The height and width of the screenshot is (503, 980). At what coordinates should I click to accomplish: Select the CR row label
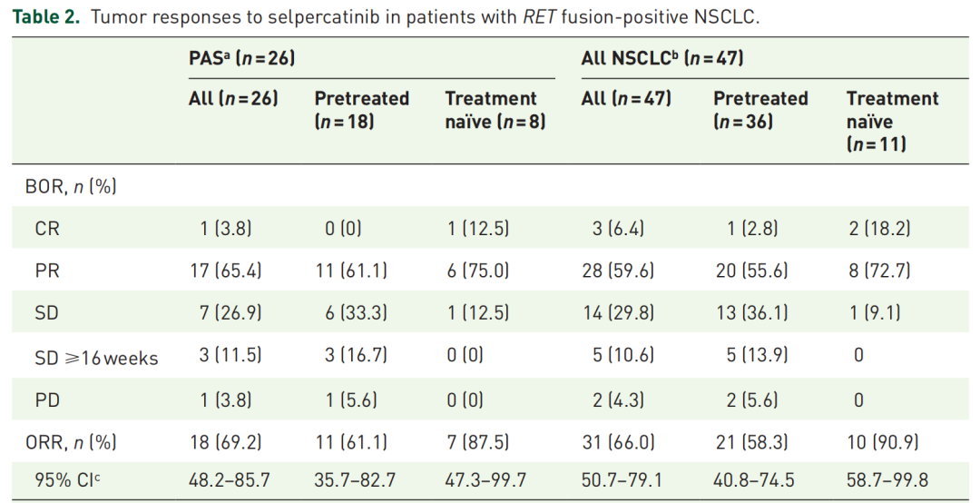pyautogui.click(x=47, y=230)
